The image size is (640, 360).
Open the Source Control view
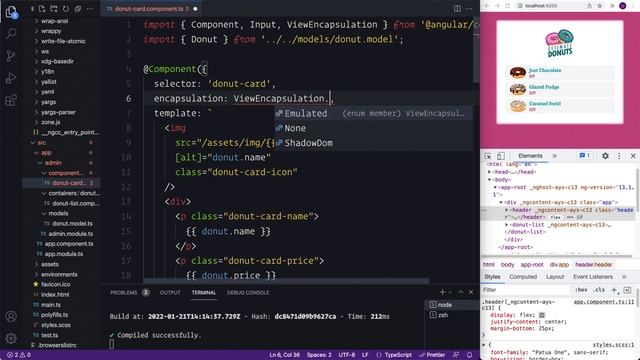coord(11,56)
